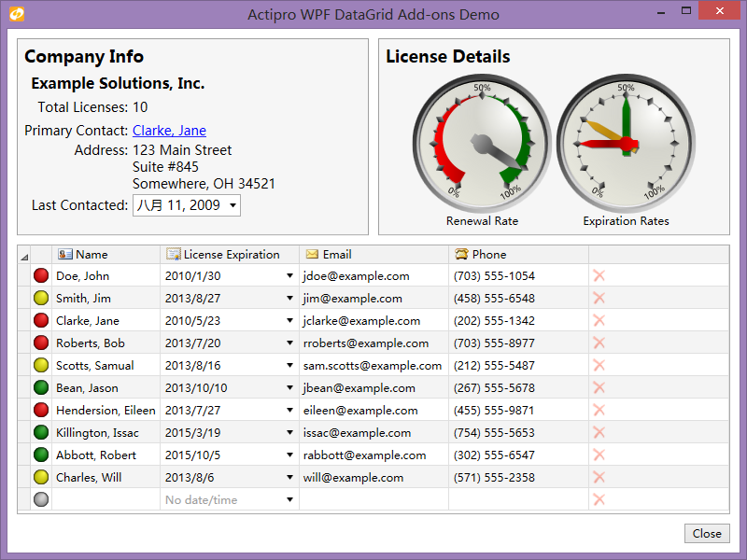The width and height of the screenshot is (747, 560).
Task: Delete the Clarke, Jane row with red X
Action: [x=599, y=320]
